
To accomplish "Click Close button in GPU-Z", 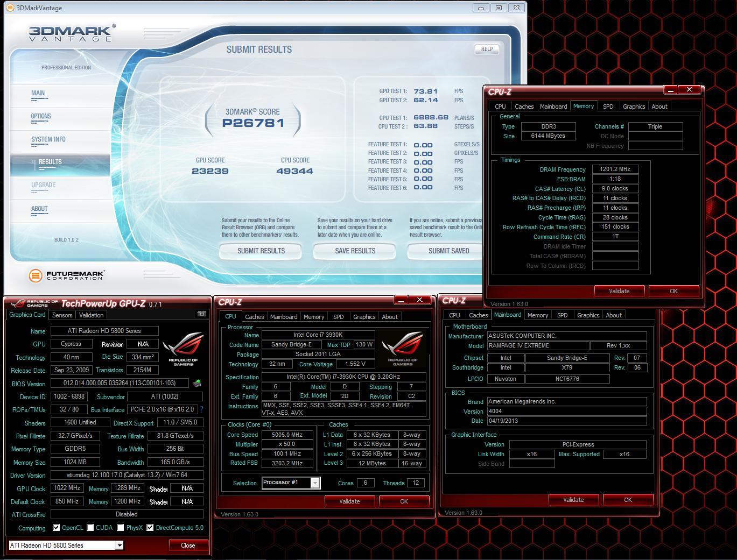I will [188, 545].
